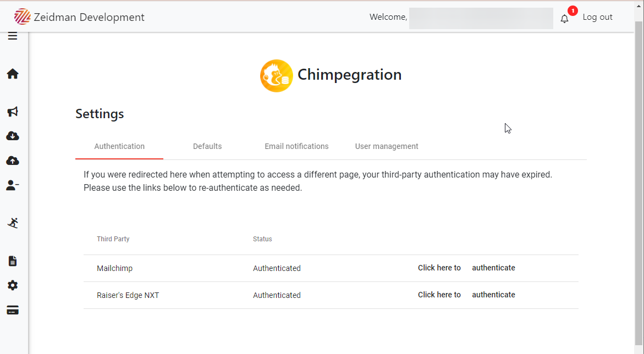
Task: Open billing via credit card icon
Action: [13, 311]
